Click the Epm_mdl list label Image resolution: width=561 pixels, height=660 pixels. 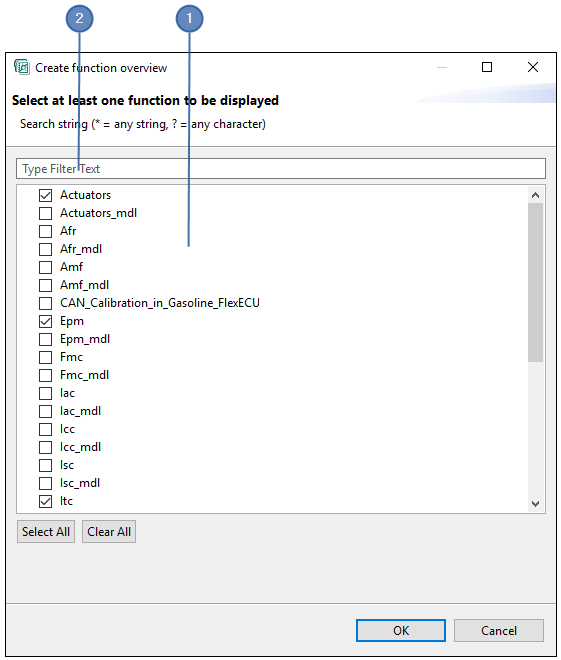pyautogui.click(x=85, y=339)
